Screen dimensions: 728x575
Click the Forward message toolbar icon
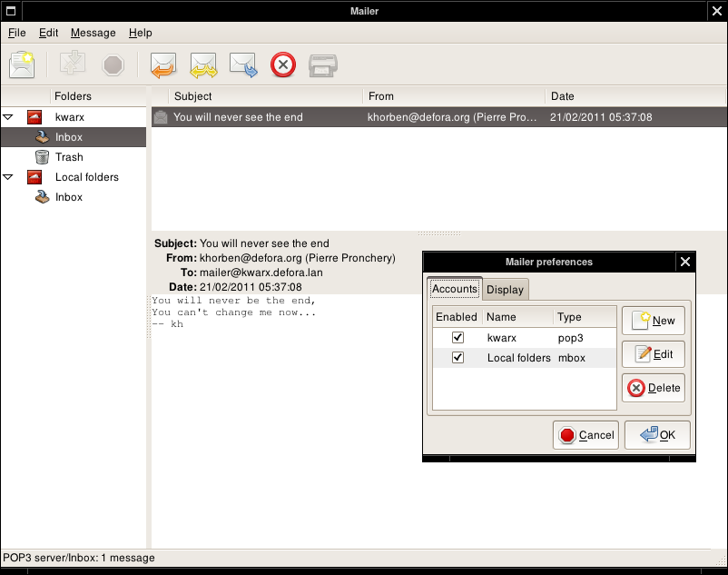tap(243, 64)
